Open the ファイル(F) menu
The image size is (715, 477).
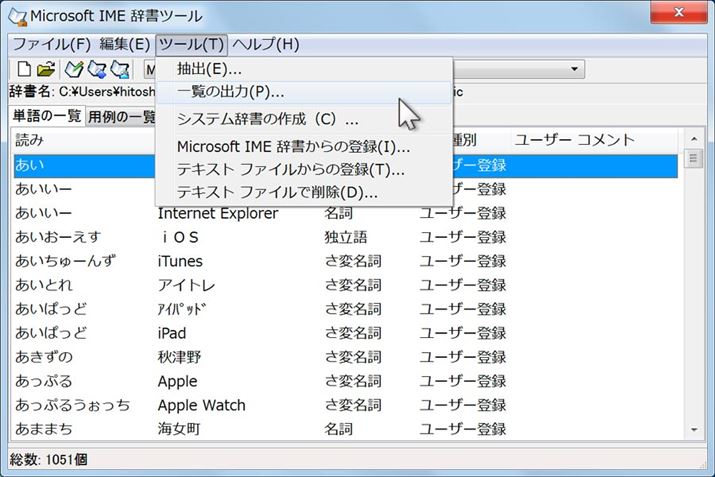pyautogui.click(x=52, y=44)
